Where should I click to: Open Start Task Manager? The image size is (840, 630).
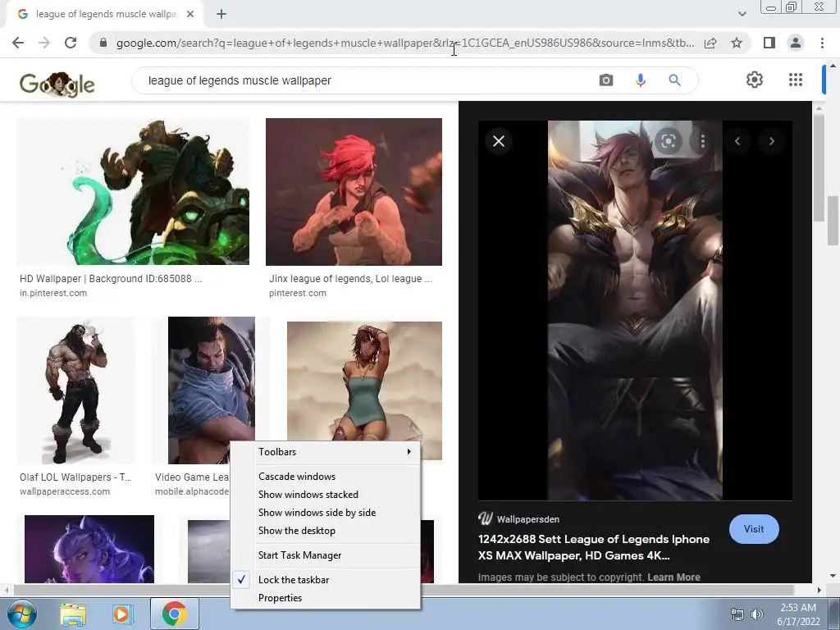coord(325,555)
